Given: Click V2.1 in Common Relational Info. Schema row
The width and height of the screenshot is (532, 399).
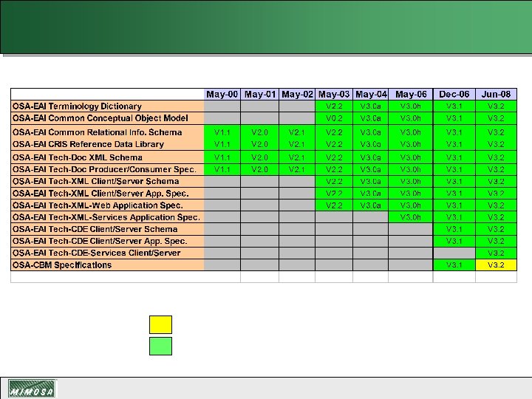Looking at the screenshot, I should [x=297, y=132].
